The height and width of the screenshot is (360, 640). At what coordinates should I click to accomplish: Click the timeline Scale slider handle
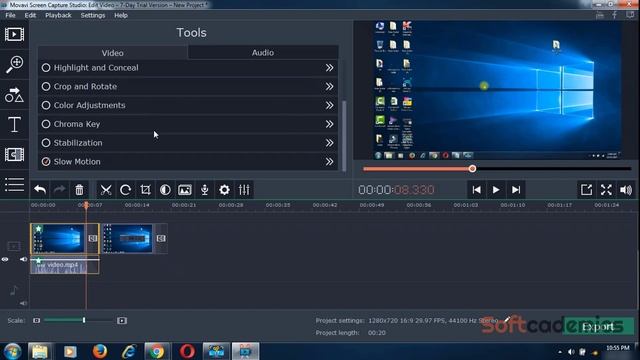coord(84,320)
